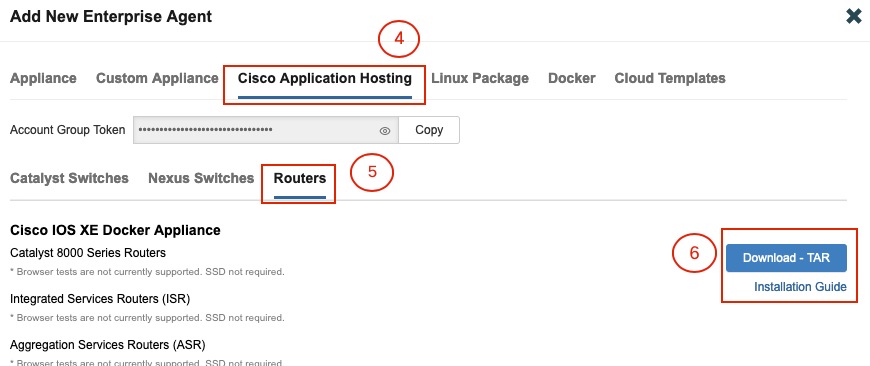Switch to the Cloud Templates tab

tap(670, 78)
